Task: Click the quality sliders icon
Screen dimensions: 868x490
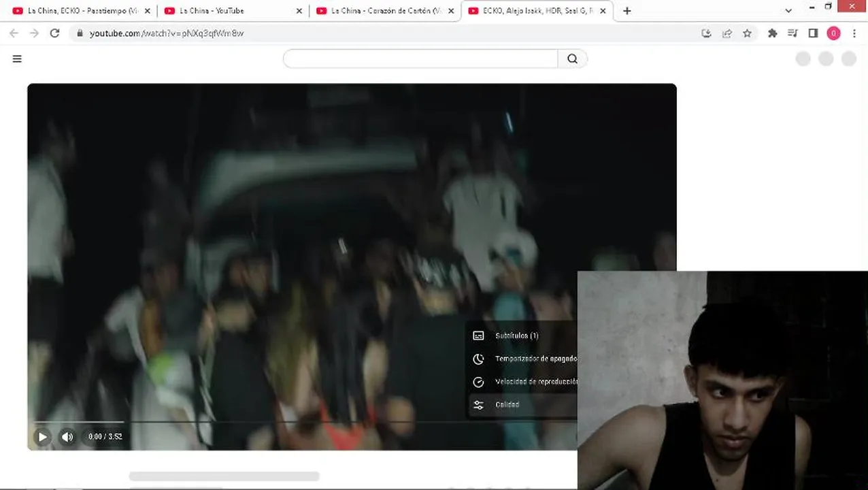Action: click(478, 405)
